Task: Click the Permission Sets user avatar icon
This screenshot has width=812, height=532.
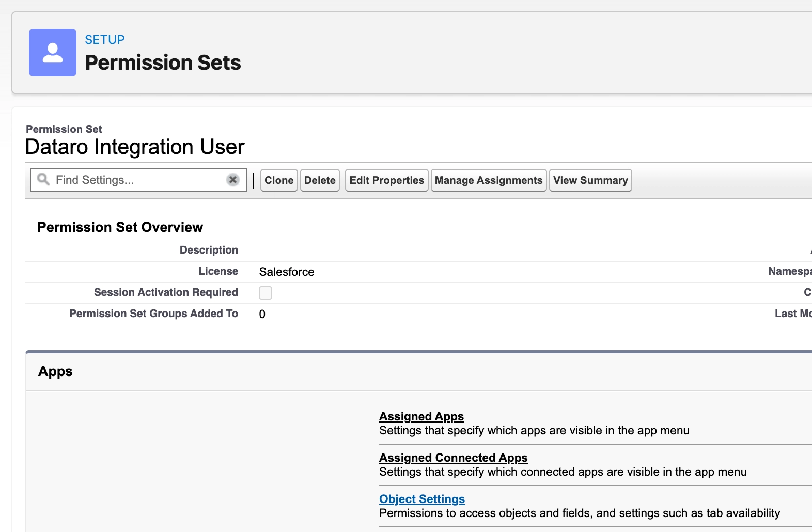Action: click(53, 53)
